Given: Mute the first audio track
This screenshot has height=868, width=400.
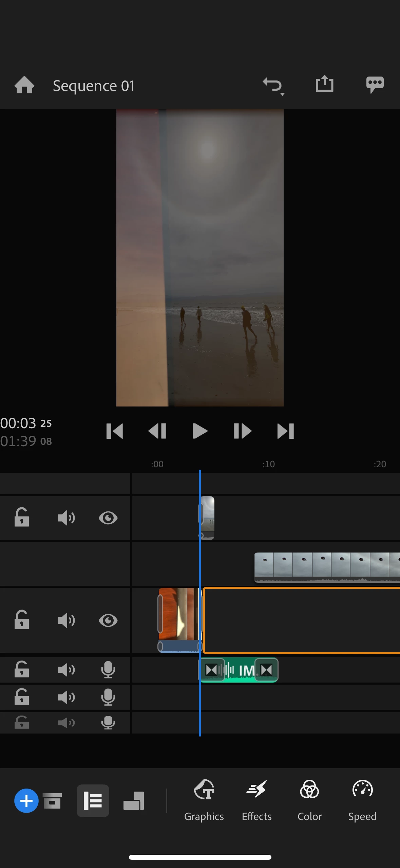Looking at the screenshot, I should click(66, 670).
